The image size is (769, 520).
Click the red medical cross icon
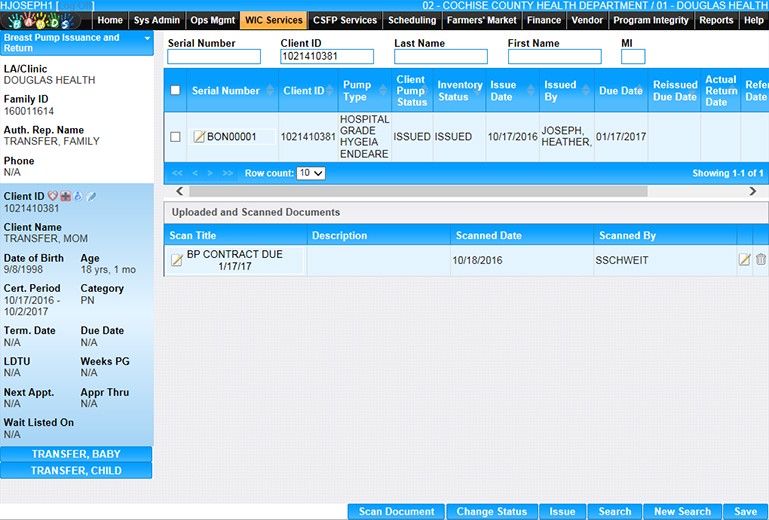point(66,196)
